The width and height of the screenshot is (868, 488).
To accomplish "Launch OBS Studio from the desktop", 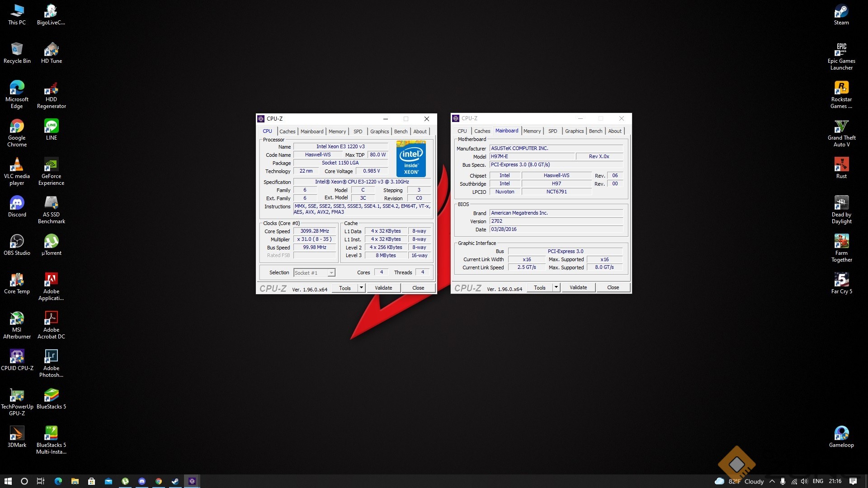I will (x=17, y=242).
